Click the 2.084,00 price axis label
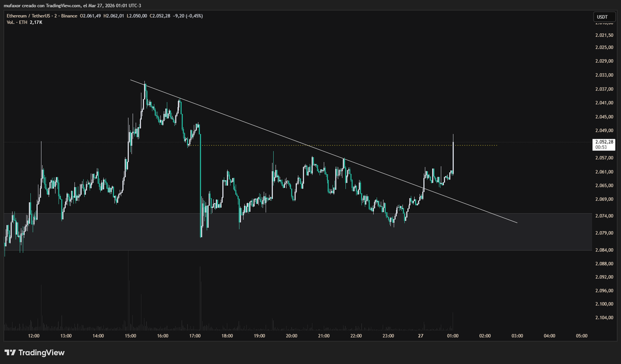This screenshot has width=621, height=364. pos(604,250)
